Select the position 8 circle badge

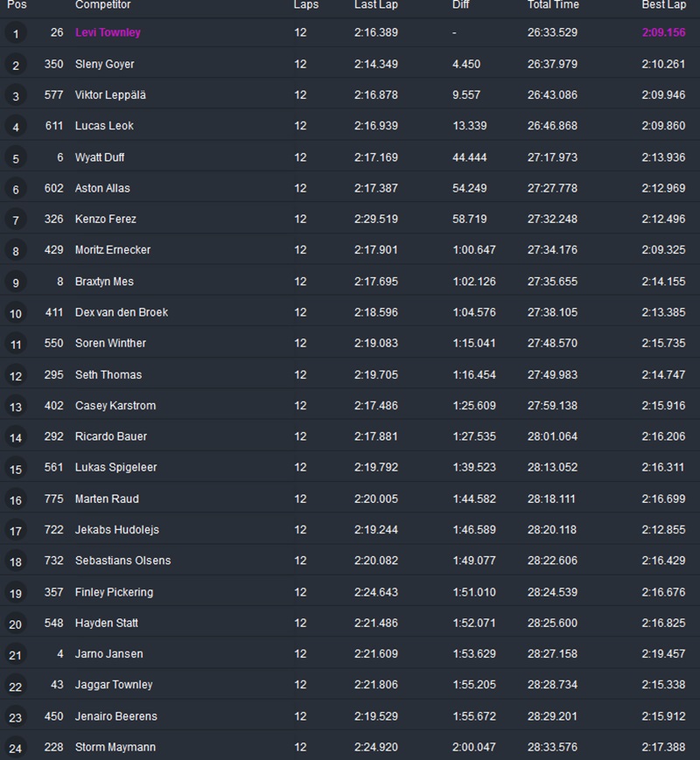[x=16, y=251]
